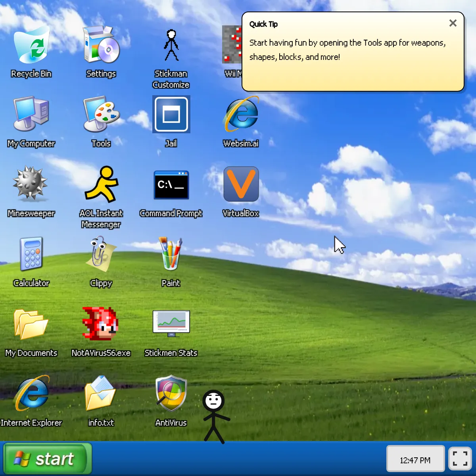476x476 pixels.
Task: Click the 12:47 PM clock
Action: pyautogui.click(x=415, y=459)
